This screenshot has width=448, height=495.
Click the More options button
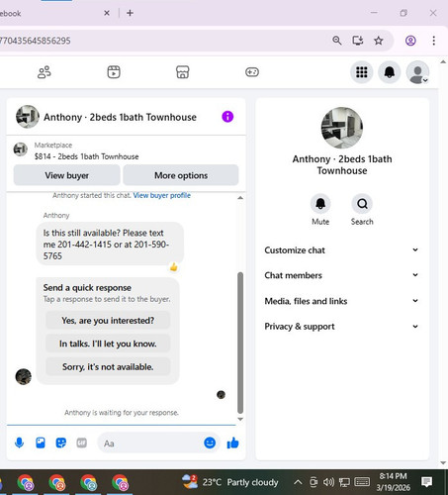(181, 175)
